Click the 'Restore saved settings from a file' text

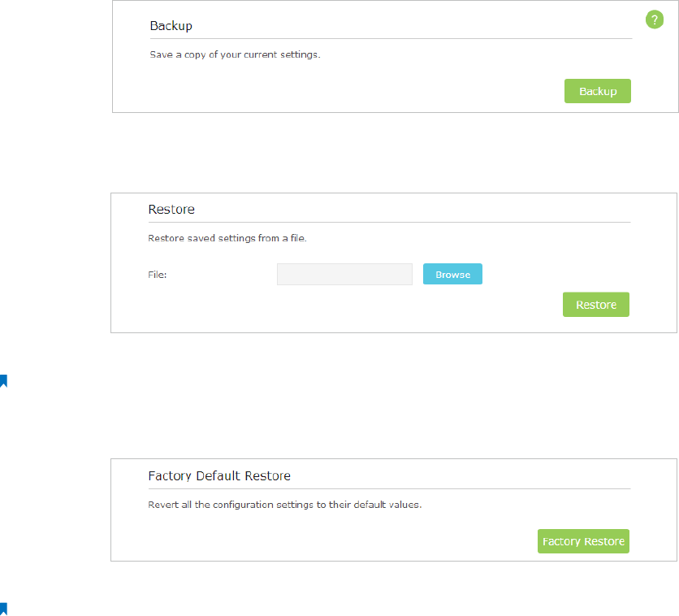point(227,239)
